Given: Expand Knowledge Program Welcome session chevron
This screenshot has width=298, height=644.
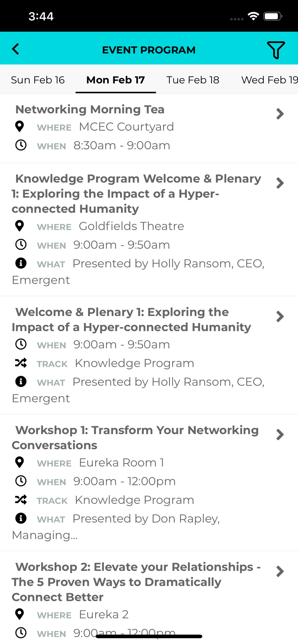Looking at the screenshot, I should 280,183.
